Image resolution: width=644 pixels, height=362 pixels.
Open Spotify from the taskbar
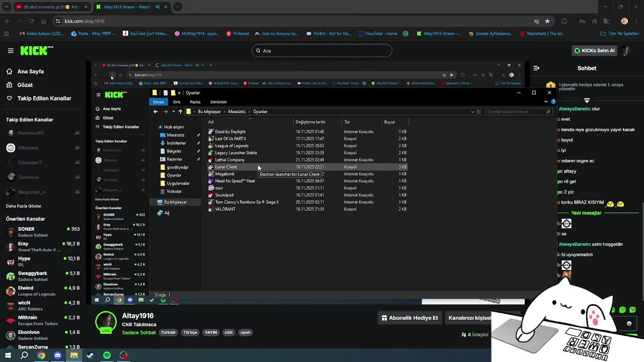(107, 355)
